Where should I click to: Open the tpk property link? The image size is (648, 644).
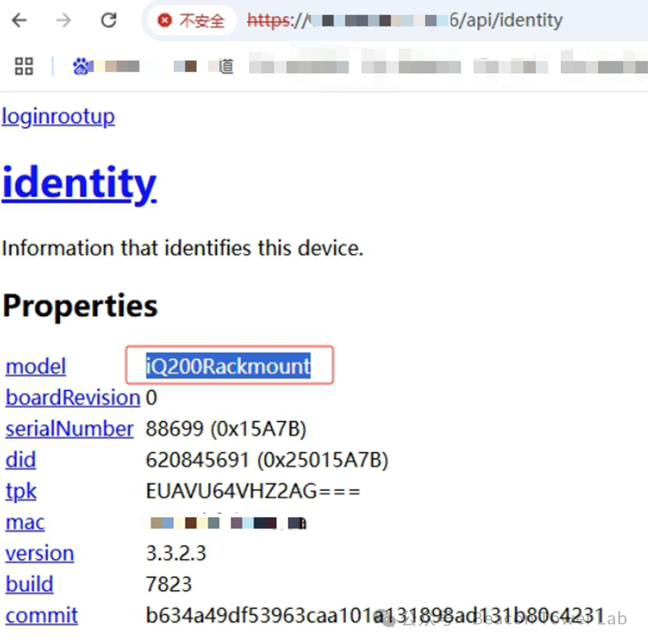point(21,491)
